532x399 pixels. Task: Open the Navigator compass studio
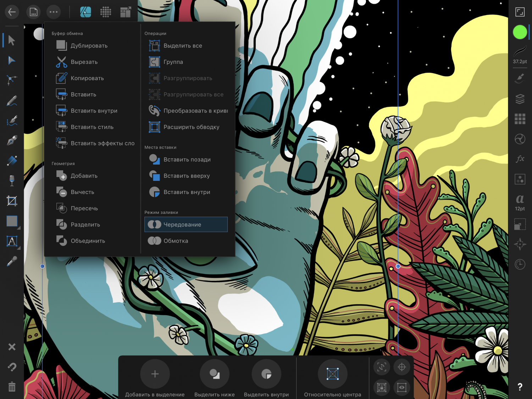520,244
